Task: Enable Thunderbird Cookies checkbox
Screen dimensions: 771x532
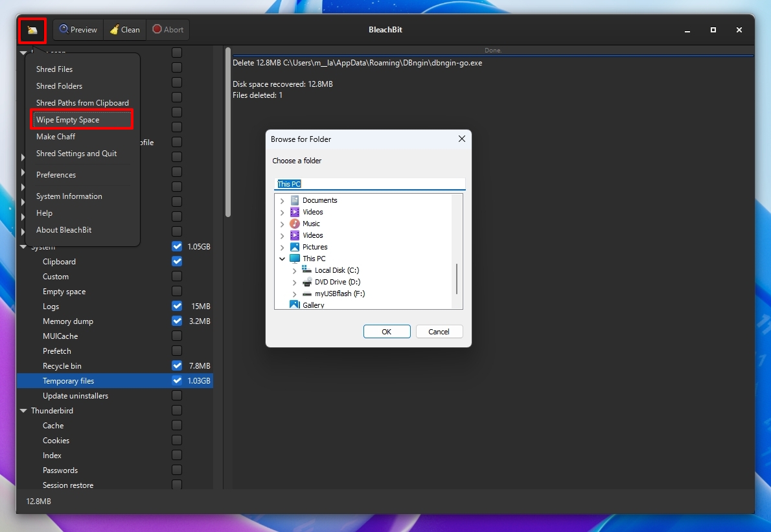Action: (177, 440)
